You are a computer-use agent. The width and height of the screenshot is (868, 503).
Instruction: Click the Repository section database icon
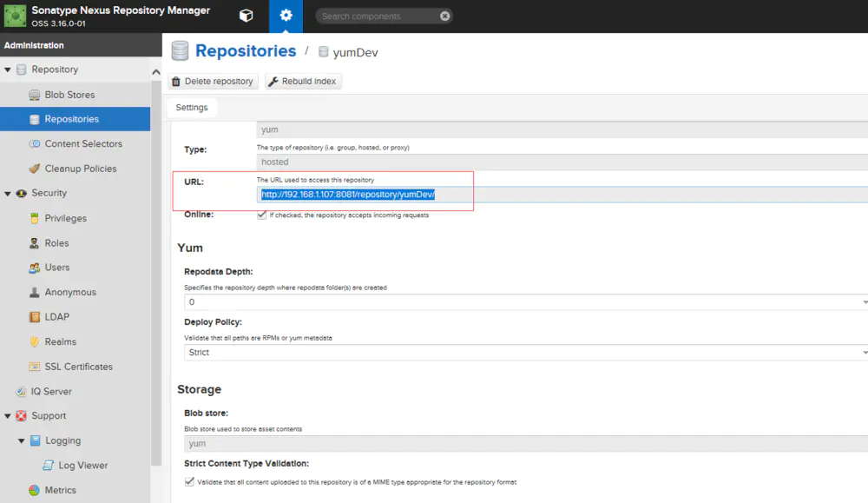[x=21, y=69]
